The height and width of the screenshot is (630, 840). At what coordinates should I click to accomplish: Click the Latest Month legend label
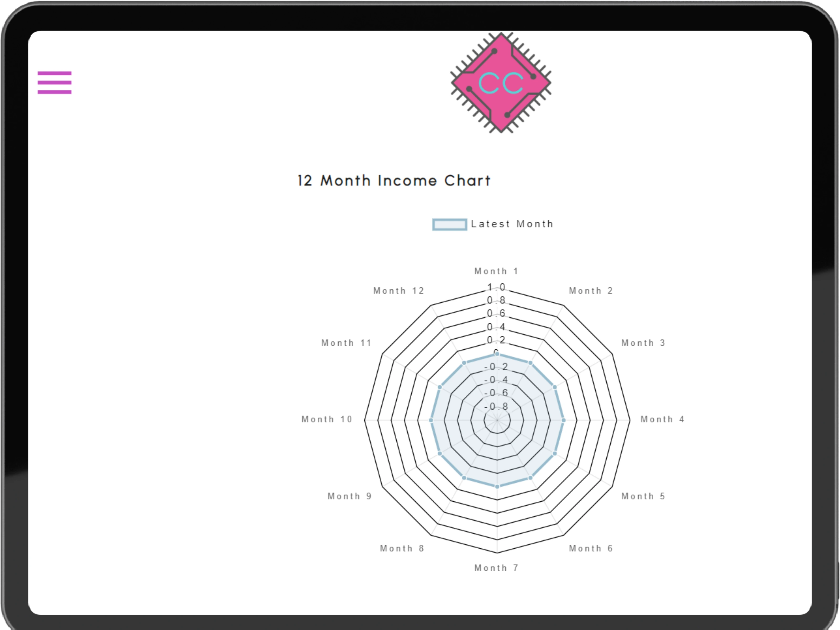512,224
